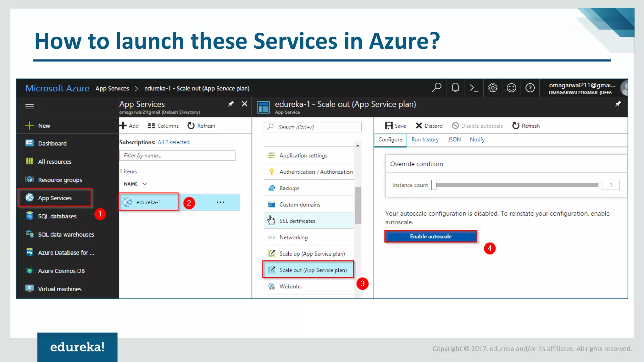The image size is (644, 362).
Task: Click the Instance count slider handle
Action: click(434, 185)
